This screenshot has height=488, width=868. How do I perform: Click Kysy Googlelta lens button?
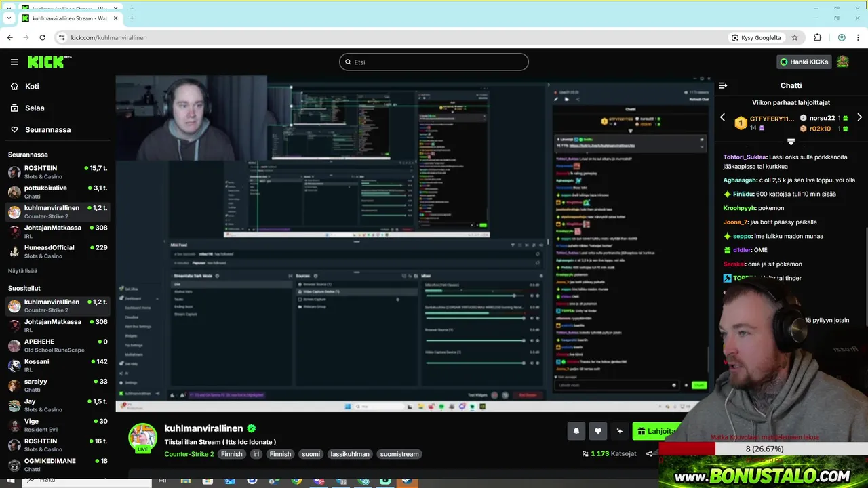click(x=757, y=37)
